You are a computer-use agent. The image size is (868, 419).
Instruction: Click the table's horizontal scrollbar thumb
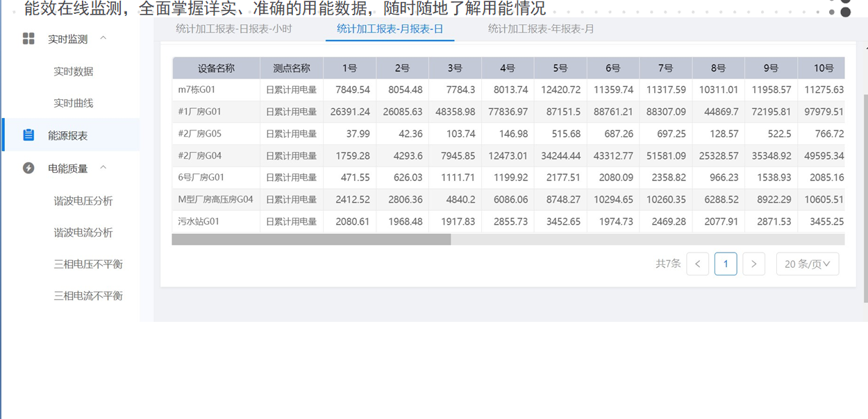(x=311, y=239)
